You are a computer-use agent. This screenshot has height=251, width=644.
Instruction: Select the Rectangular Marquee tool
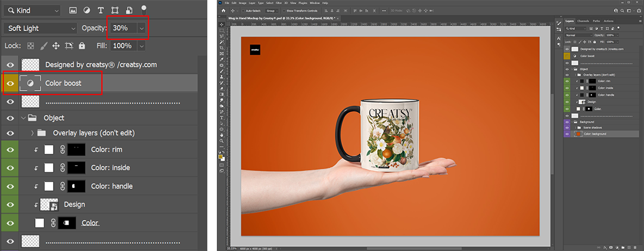(x=222, y=30)
